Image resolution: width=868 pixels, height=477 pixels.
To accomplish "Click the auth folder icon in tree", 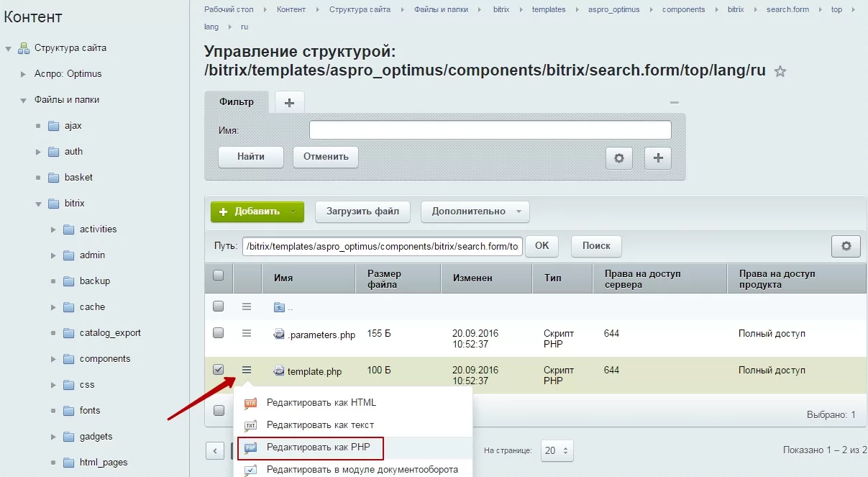I will click(x=53, y=152).
